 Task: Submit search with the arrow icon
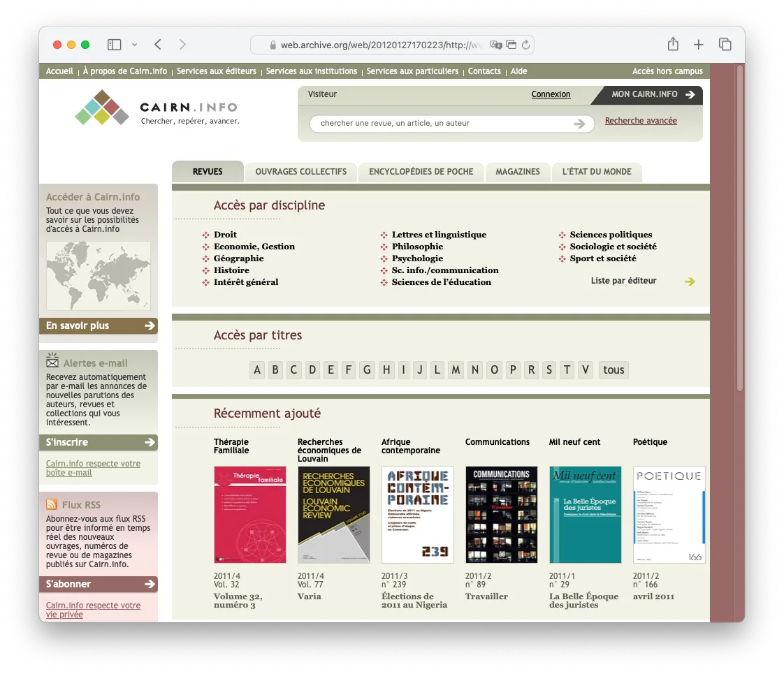(x=579, y=124)
